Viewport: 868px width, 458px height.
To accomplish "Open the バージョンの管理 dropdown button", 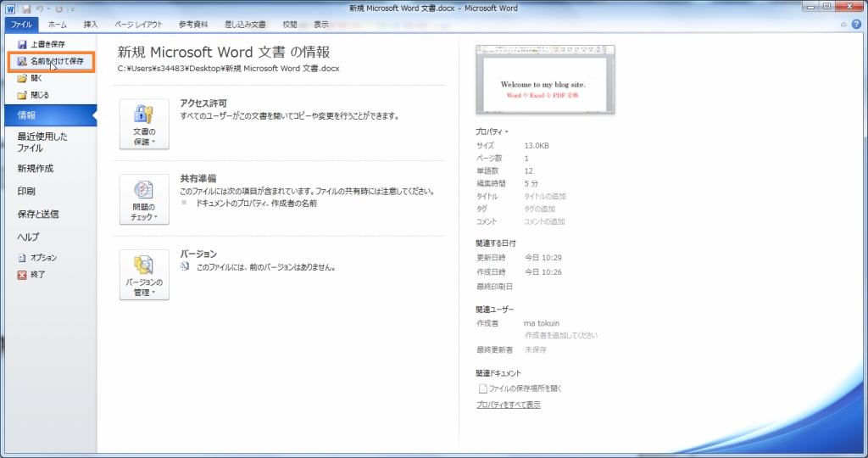I will click(x=144, y=275).
